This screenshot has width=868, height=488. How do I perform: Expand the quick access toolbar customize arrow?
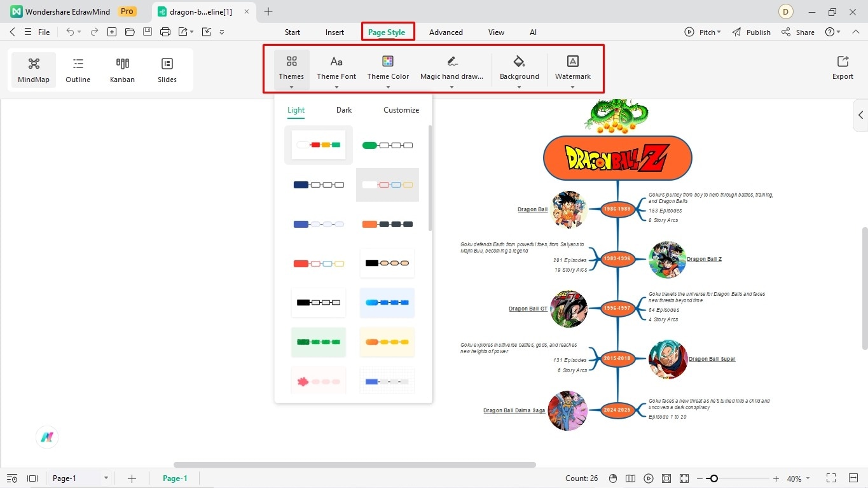pos(222,32)
